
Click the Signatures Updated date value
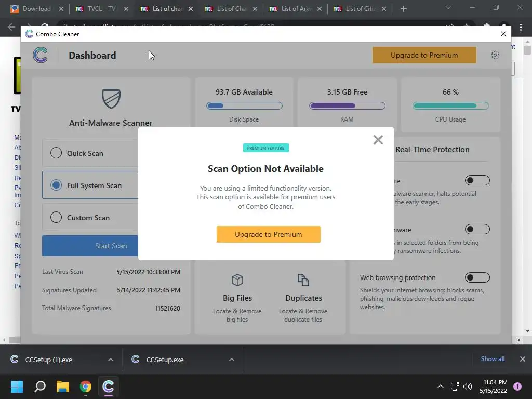coord(149,290)
